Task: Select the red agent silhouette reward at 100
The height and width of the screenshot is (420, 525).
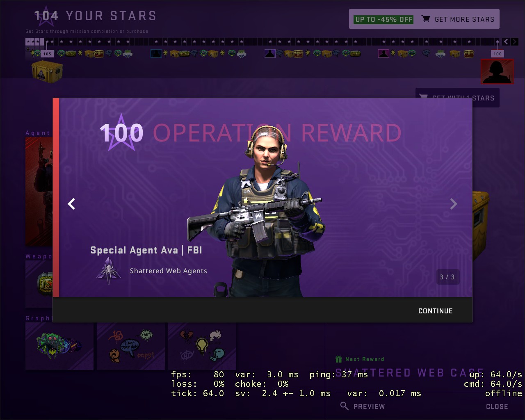Action: click(x=497, y=71)
